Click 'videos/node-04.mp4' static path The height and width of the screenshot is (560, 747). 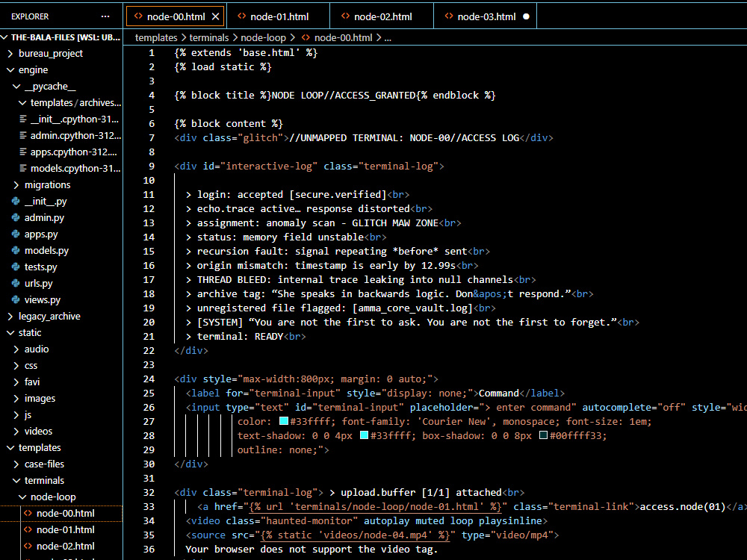coord(376,535)
